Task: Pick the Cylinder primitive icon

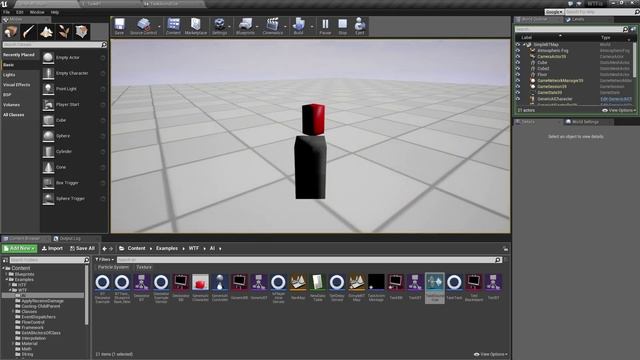Action: [48, 152]
